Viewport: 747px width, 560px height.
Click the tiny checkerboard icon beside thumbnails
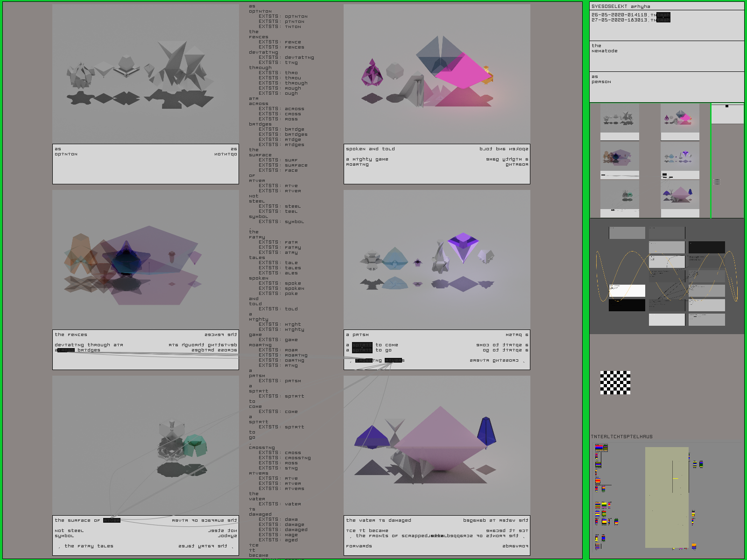pos(717,182)
